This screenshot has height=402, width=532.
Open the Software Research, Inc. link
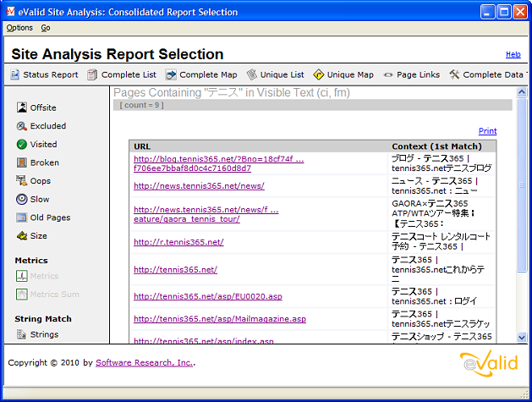point(145,362)
